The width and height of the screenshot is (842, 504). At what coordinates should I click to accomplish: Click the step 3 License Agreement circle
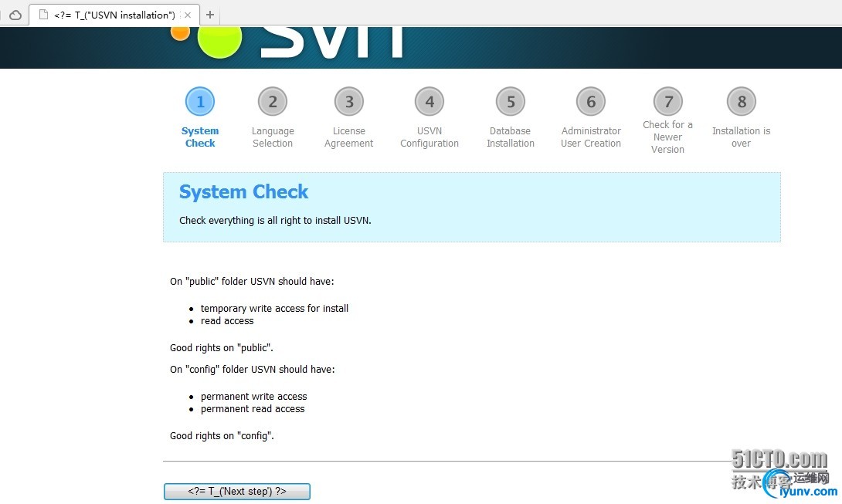349,101
